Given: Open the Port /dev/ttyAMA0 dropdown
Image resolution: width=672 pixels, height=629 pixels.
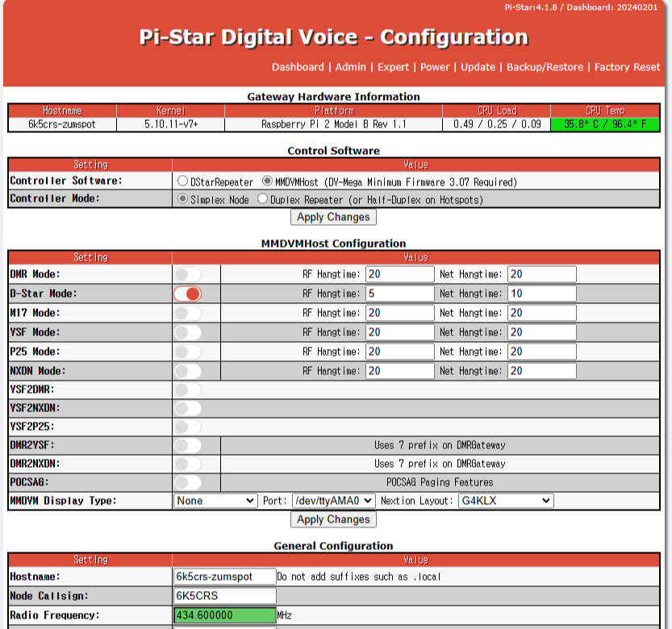Looking at the screenshot, I should coord(334,501).
